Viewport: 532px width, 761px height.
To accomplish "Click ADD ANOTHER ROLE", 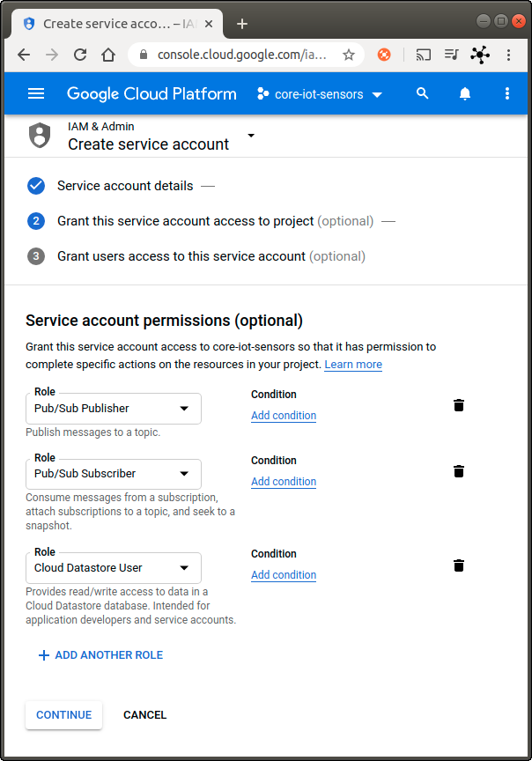I will 100,655.
